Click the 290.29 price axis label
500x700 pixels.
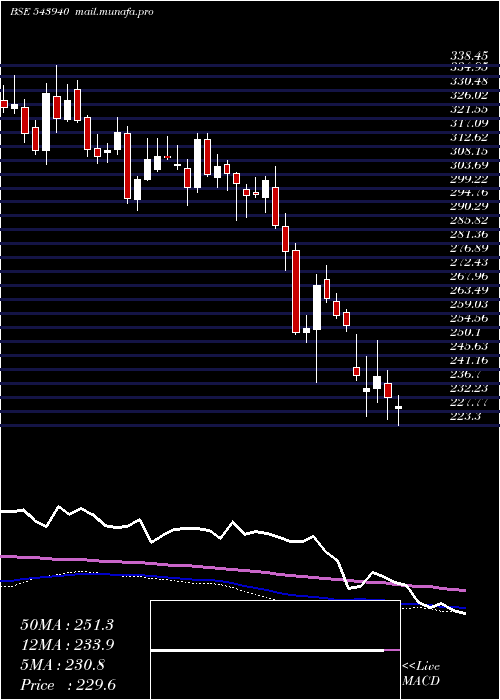468,207
